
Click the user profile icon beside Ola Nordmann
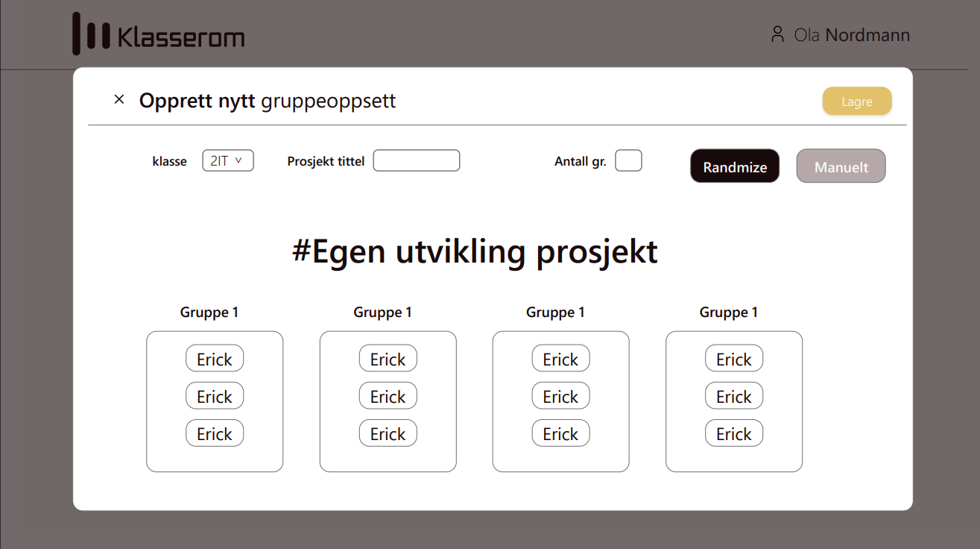coord(777,34)
